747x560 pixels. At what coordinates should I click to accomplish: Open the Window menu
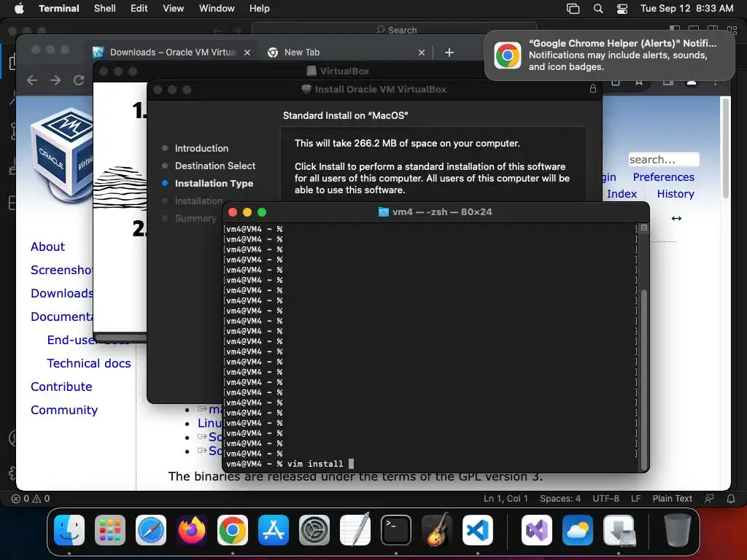click(x=217, y=9)
